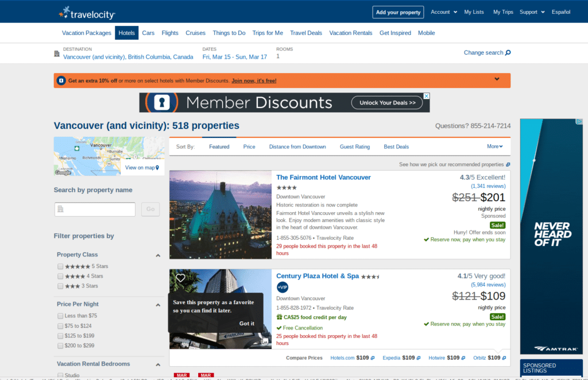Open the Vacation Rentals tab
Image resolution: width=588 pixels, height=380 pixels.
point(351,33)
